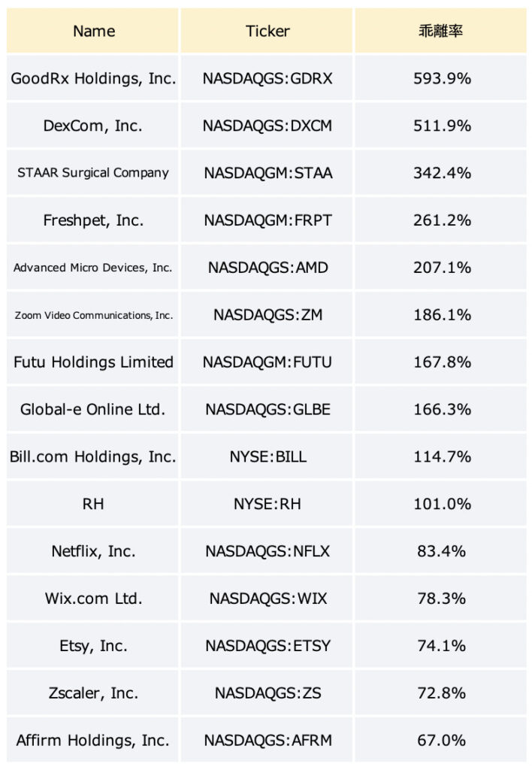532x770 pixels.
Task: Click the 乖離率 column header
Action: 441,30
